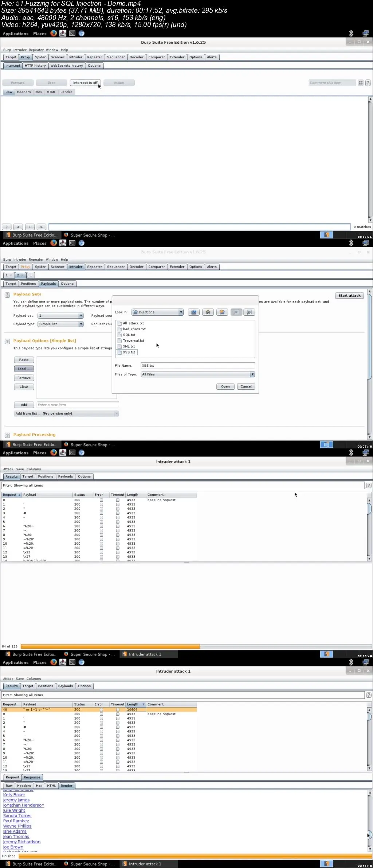Toggle Timeout checkbox of baseline request in finished attack
This screenshot has width=373, height=868.
click(x=118, y=714)
